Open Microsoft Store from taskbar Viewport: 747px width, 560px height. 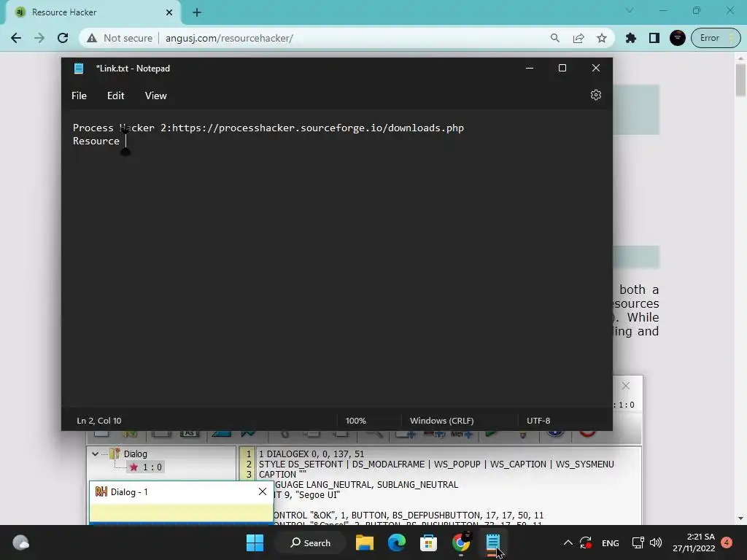[428, 542]
